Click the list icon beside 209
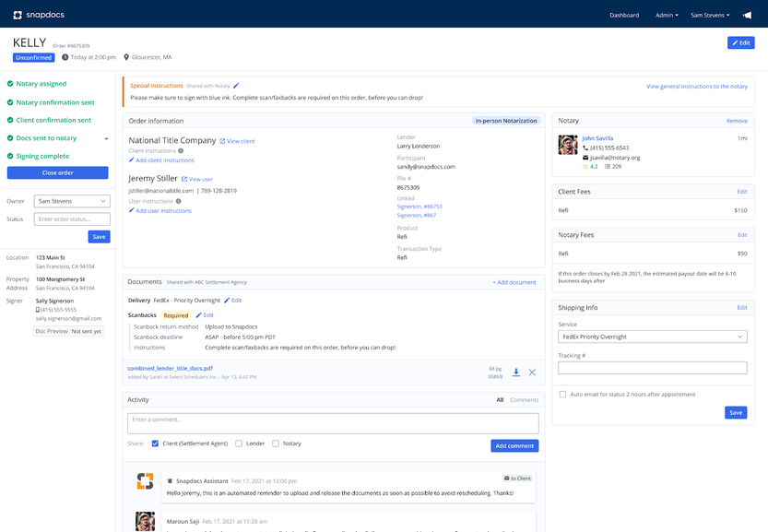 [x=608, y=167]
